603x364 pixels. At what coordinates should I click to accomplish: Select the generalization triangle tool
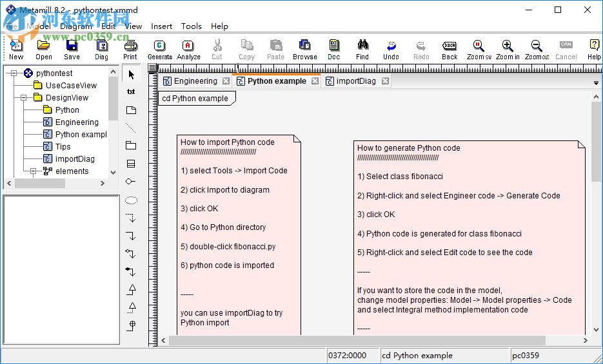click(131, 289)
